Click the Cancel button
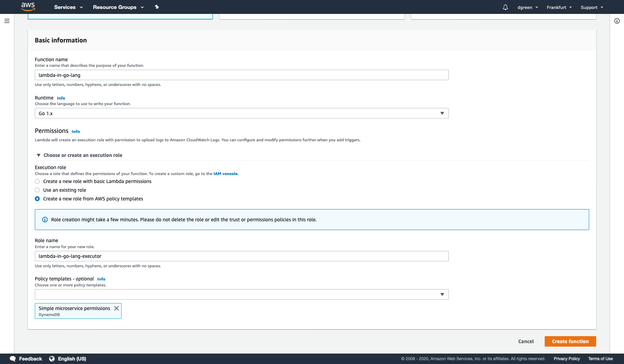Screen dimensions: 624x364 526,341
